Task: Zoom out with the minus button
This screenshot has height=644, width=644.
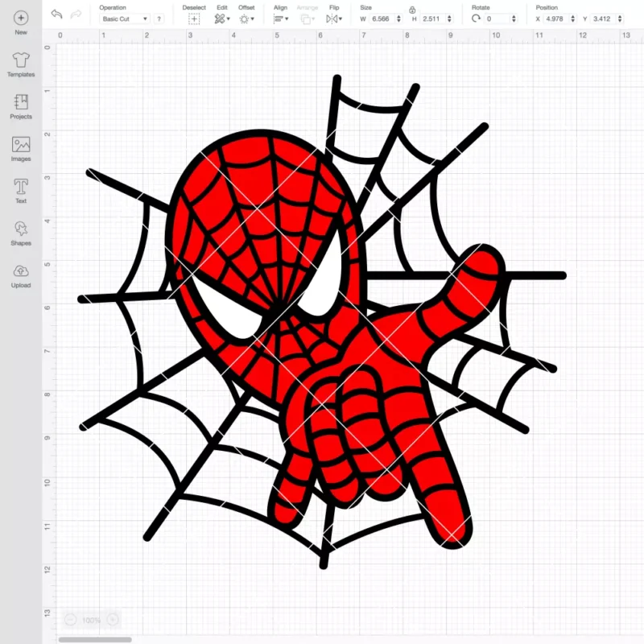Action: click(71, 619)
